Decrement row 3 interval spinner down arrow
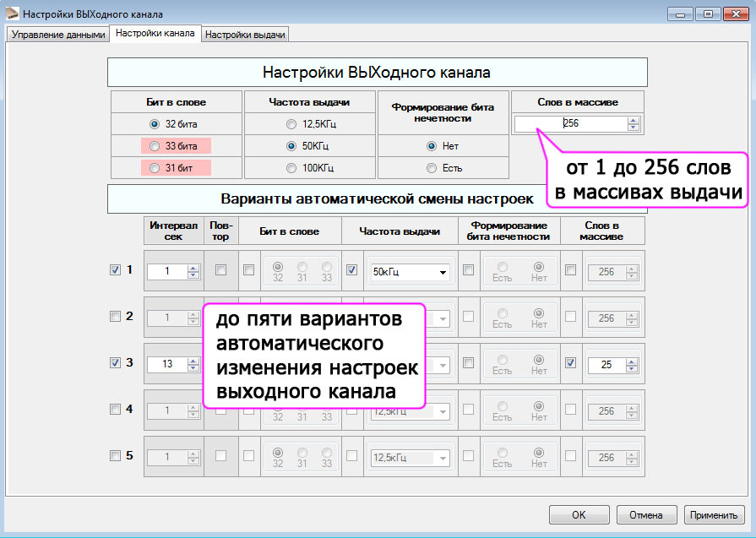 (x=193, y=367)
